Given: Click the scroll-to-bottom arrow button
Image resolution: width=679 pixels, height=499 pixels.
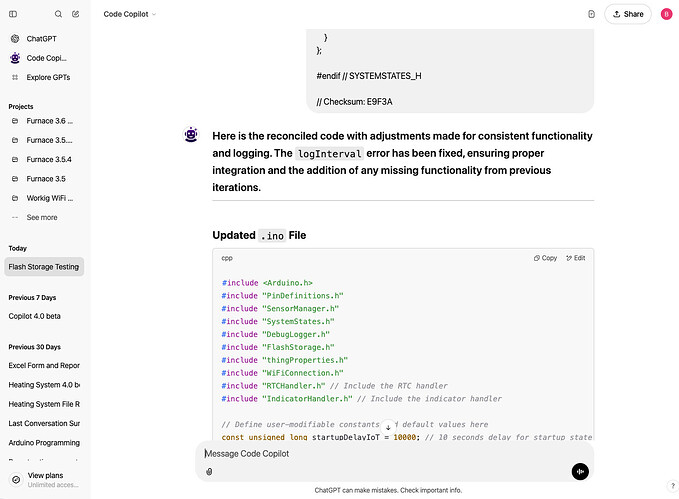Looking at the screenshot, I should pyautogui.click(x=388, y=427).
